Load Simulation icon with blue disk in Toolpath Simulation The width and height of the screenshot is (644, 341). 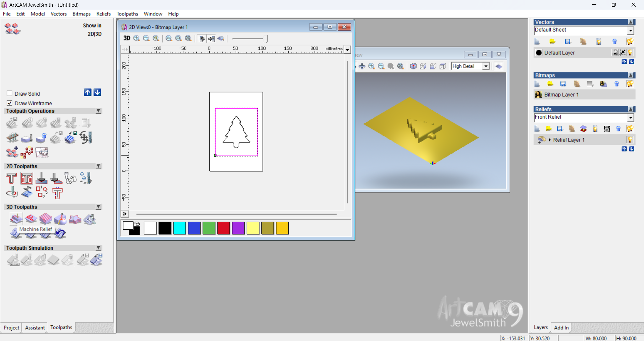coord(97,260)
